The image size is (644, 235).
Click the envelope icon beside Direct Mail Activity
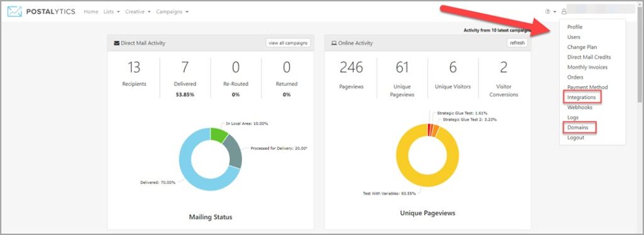tap(116, 43)
